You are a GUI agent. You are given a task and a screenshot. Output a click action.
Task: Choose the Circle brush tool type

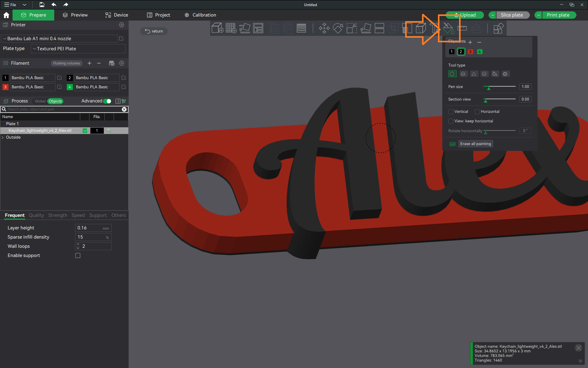(x=452, y=74)
